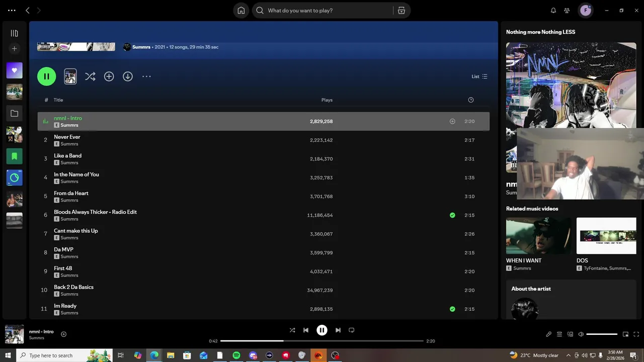644x362 pixels.
Task: Open the three-dot app menu at top left
Action: (12, 11)
